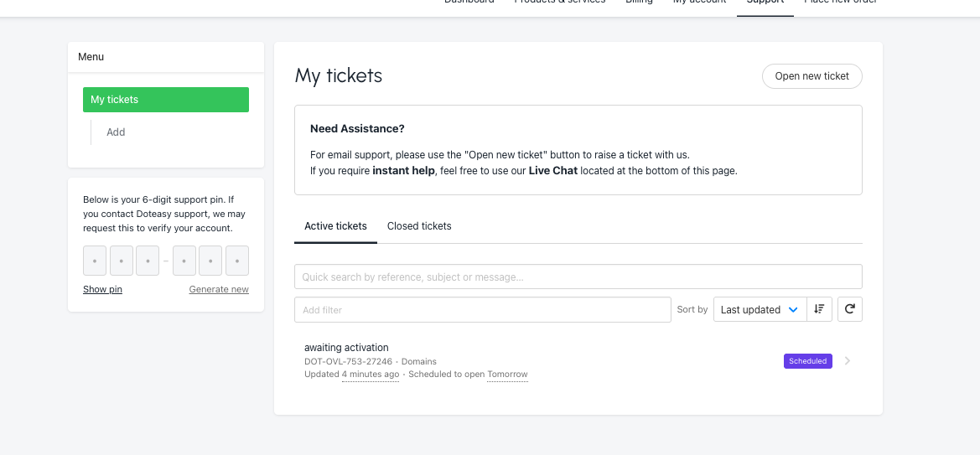980x455 pixels.
Task: Toggle the sort direction icon
Action: click(x=819, y=309)
